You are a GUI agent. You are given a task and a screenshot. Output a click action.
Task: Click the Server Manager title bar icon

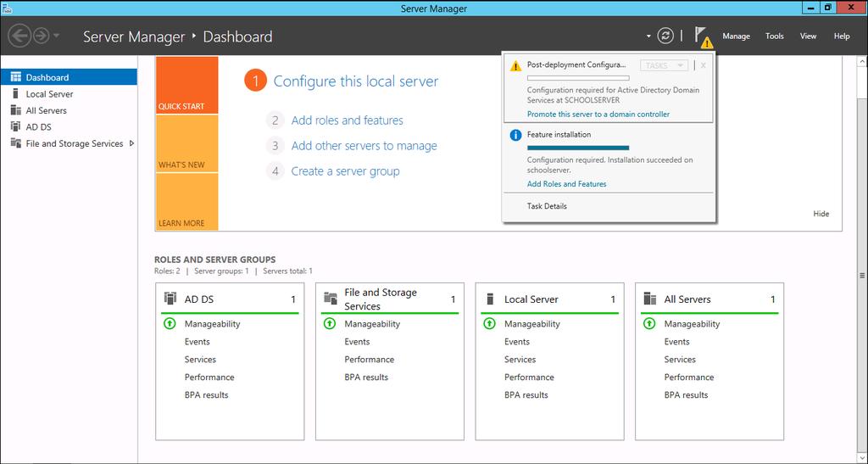tap(7, 8)
